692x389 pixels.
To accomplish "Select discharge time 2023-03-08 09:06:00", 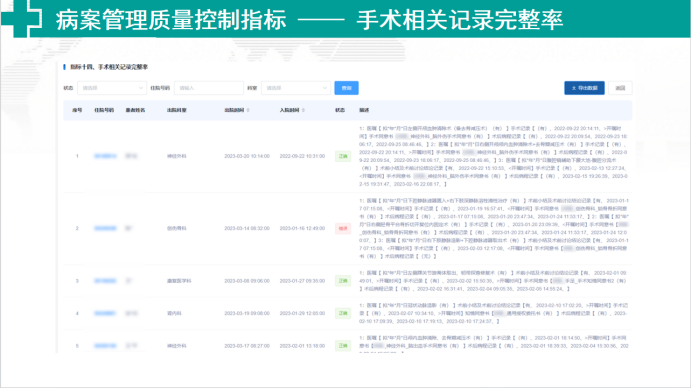I will 247,281.
